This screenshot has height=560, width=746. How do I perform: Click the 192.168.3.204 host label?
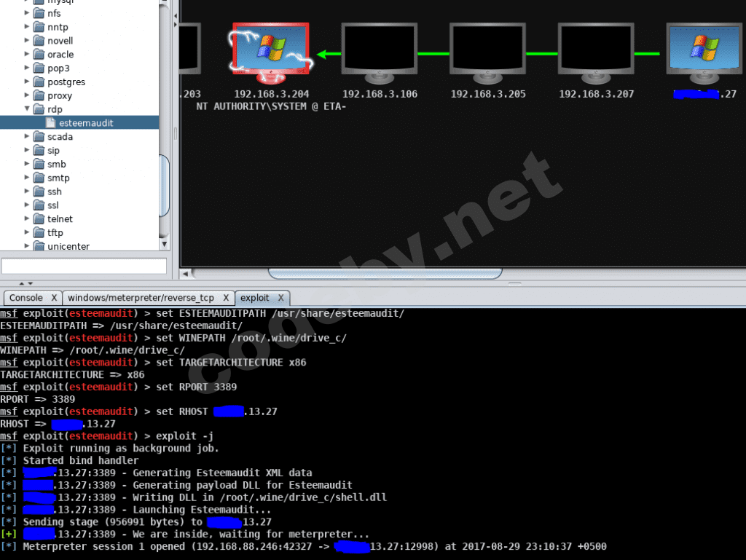click(271, 94)
